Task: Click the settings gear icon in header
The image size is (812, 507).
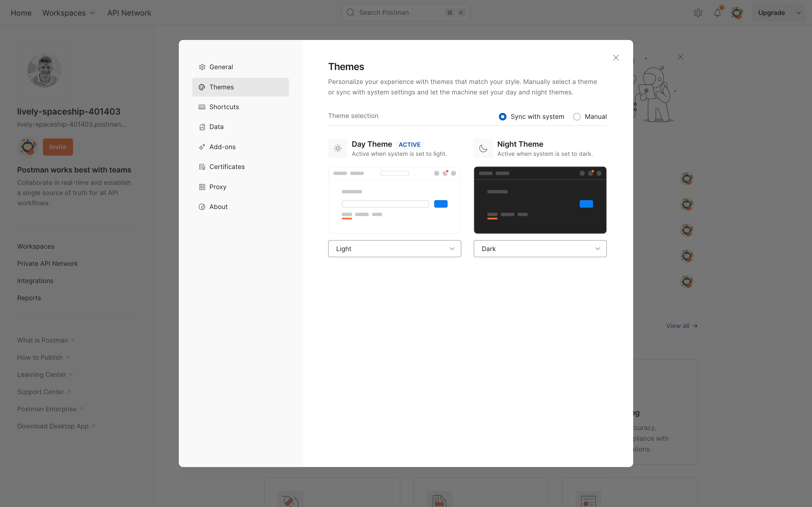Action: tap(698, 13)
